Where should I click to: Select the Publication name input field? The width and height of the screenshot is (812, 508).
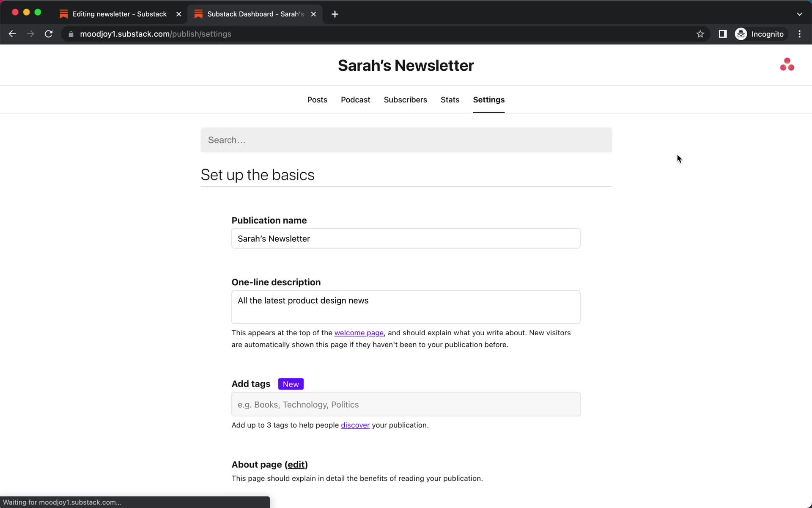(x=406, y=238)
